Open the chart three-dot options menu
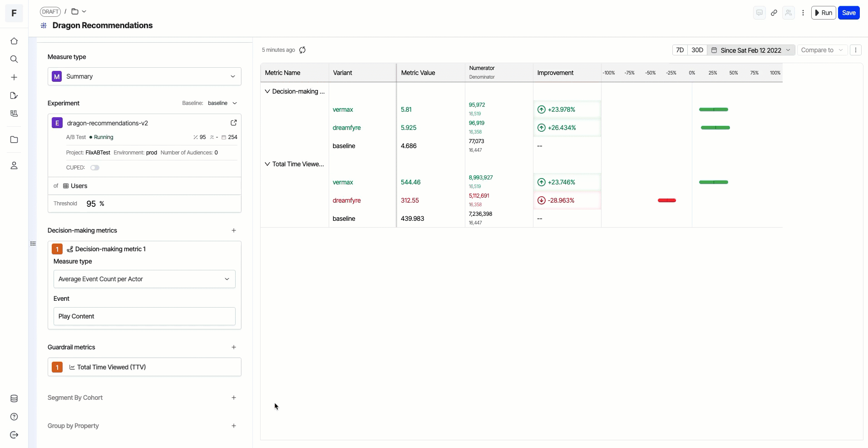Viewport: 868px width, 448px height. click(x=856, y=50)
